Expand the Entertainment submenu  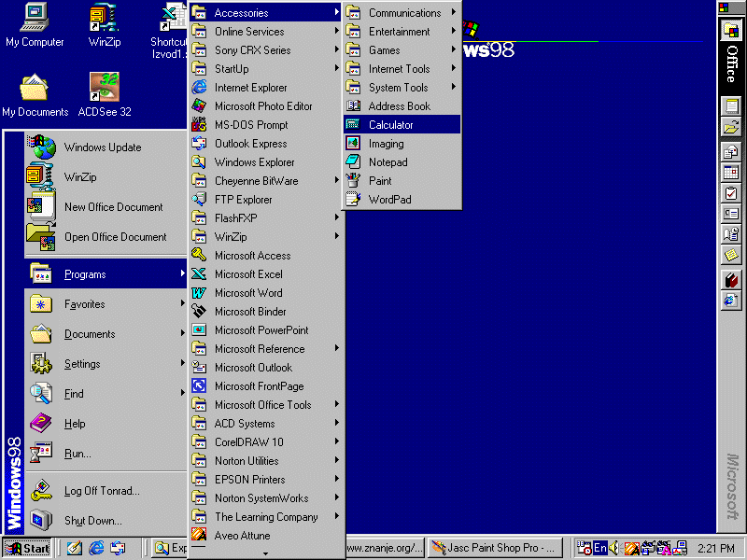402,32
